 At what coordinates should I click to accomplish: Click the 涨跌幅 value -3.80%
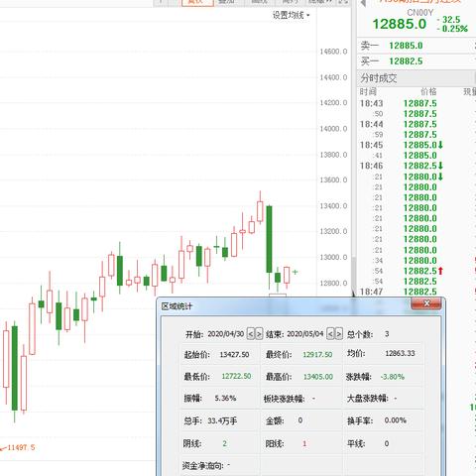[393, 377]
